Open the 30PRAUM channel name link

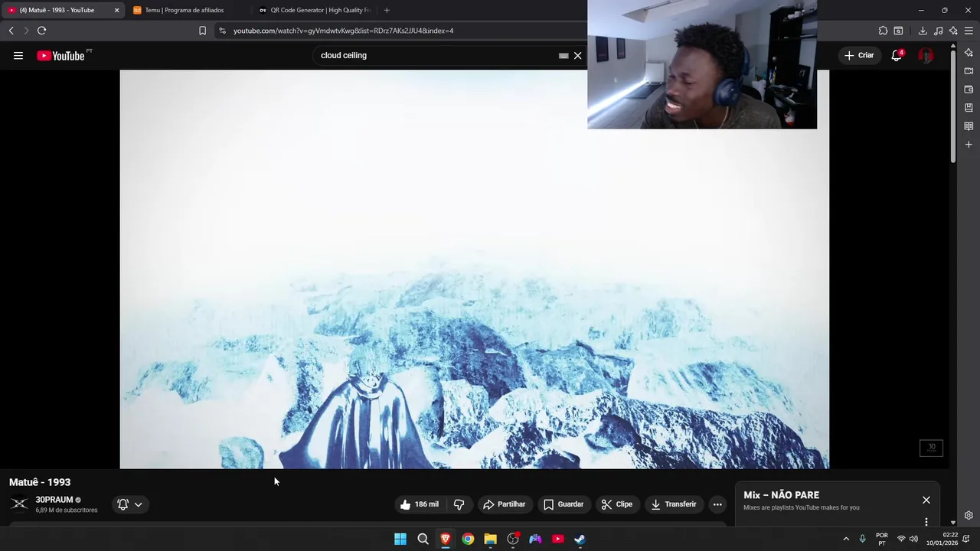[x=54, y=500]
